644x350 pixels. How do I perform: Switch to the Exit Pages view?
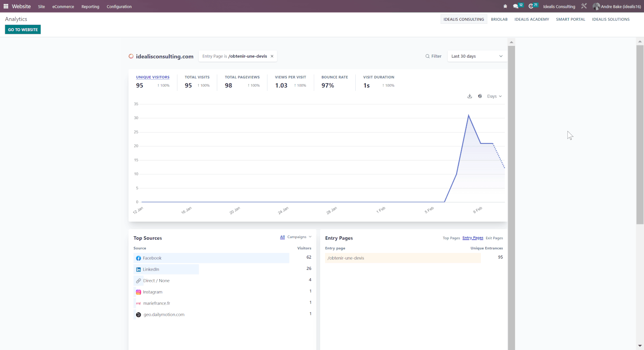(x=494, y=238)
